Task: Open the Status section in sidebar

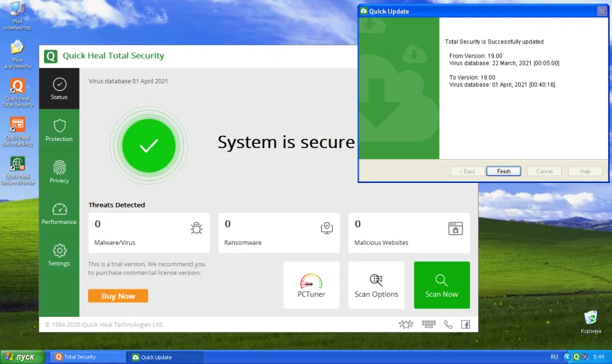Action: [59, 89]
